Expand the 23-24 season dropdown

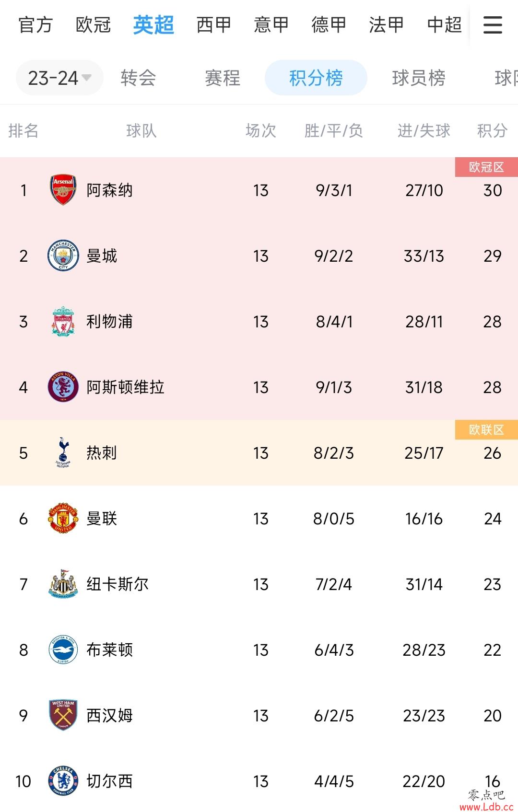[59, 78]
